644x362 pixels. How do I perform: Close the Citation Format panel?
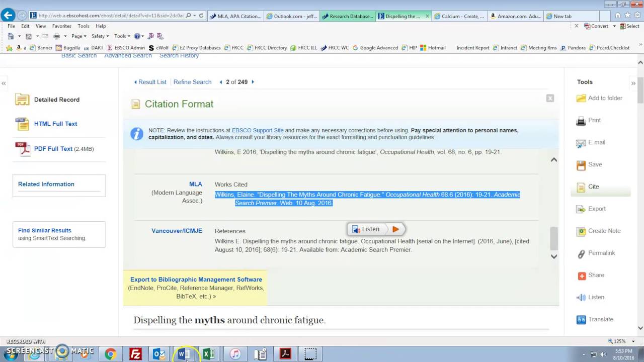(550, 99)
